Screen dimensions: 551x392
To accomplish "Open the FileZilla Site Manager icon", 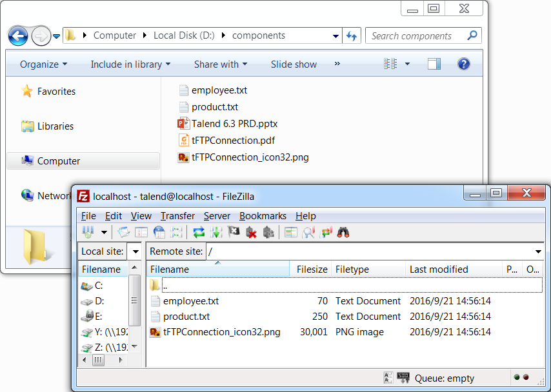I will click(x=88, y=232).
